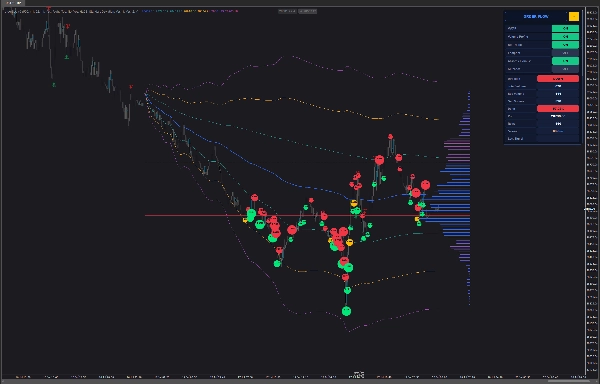The height and width of the screenshot is (384, 600).
Task: Collapse the Order Flow panel with yellow button
Action: 574,16
